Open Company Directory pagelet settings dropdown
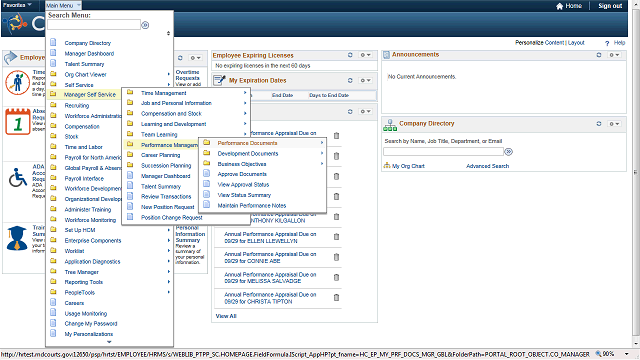This screenshot has width=640, height=360. point(614,124)
